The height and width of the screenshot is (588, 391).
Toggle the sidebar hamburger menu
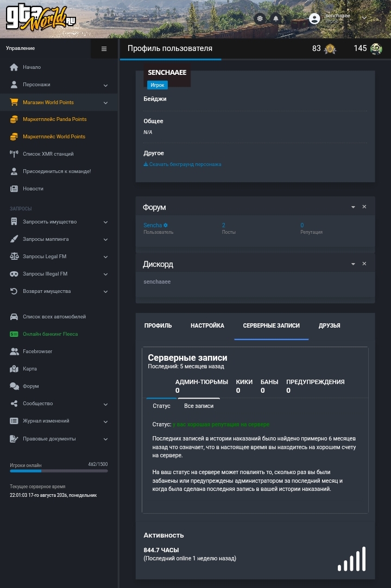(104, 49)
